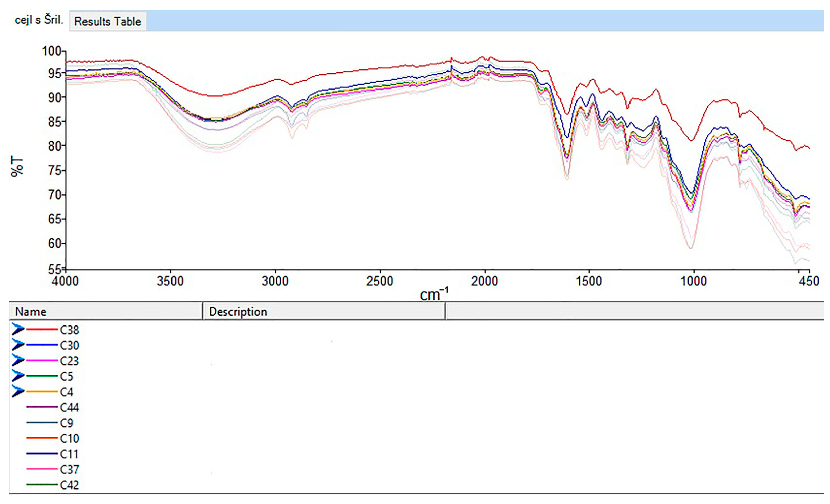Select the C38 spectrum name
Screen dimensions: 830x504
(69, 330)
